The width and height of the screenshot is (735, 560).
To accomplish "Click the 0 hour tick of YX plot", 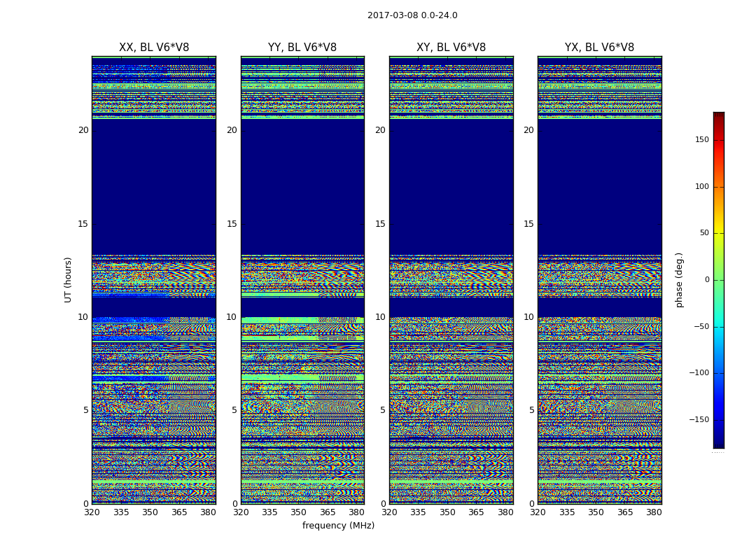I will click(531, 504).
